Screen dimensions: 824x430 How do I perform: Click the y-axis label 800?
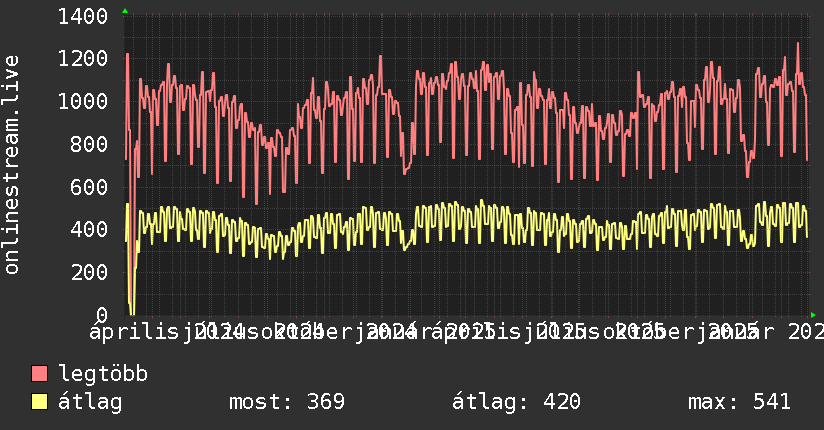click(89, 144)
